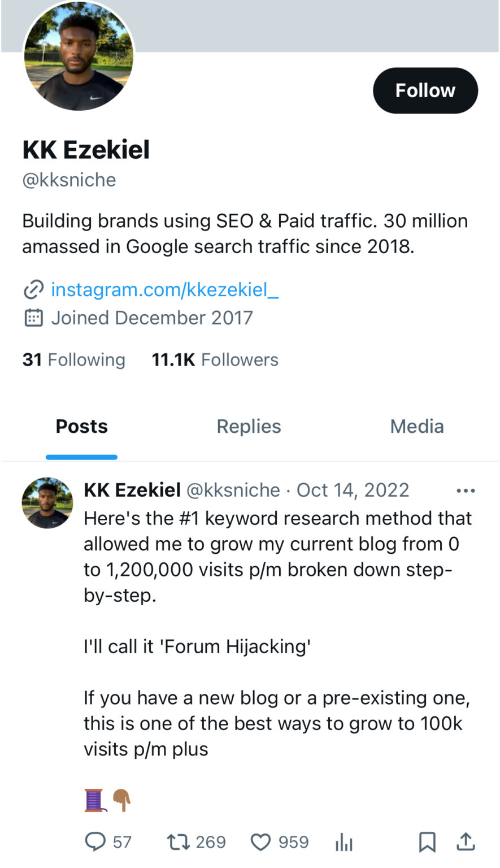Select the Posts tab
The width and height of the screenshot is (500, 868).
pos(81,427)
